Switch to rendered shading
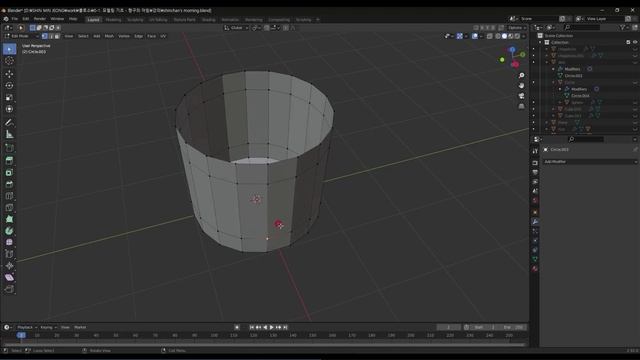640x360 pixels. [x=517, y=36]
